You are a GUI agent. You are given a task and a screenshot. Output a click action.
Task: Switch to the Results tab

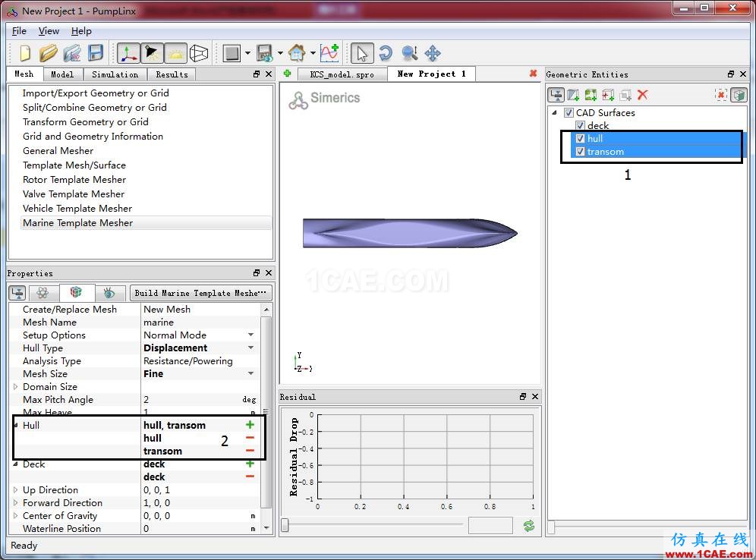pyautogui.click(x=172, y=74)
